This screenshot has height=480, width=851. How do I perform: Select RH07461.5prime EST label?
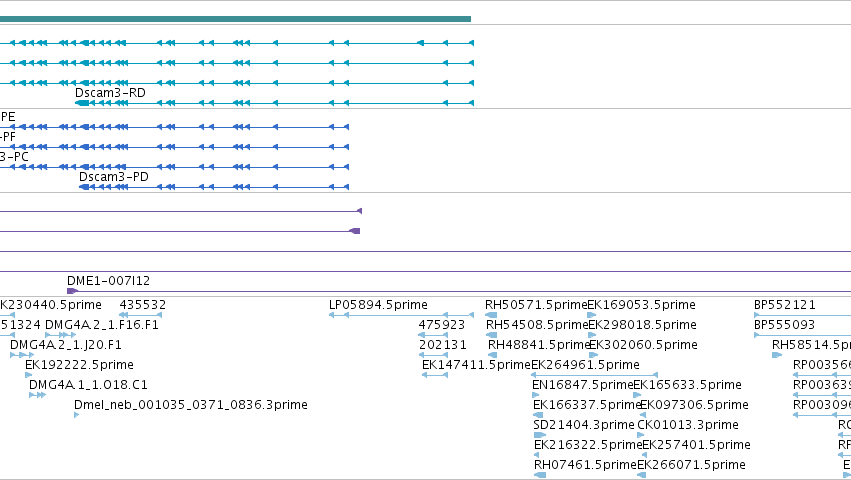point(586,465)
